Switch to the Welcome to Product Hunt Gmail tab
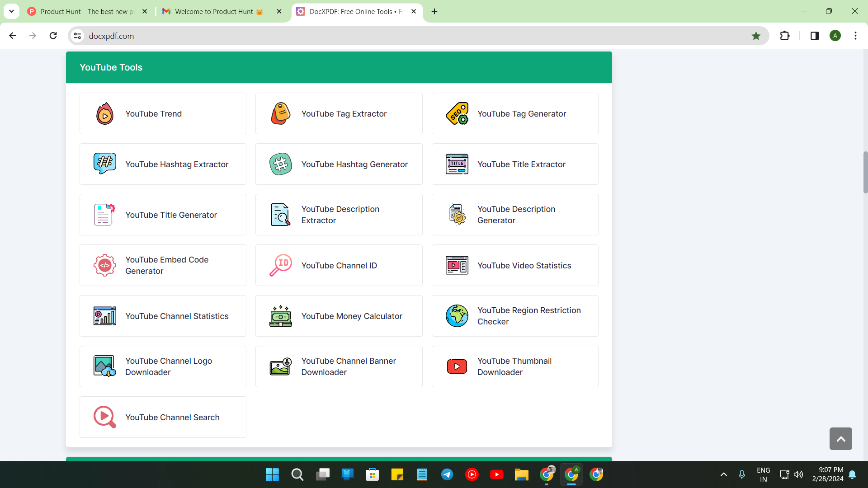 (222, 11)
